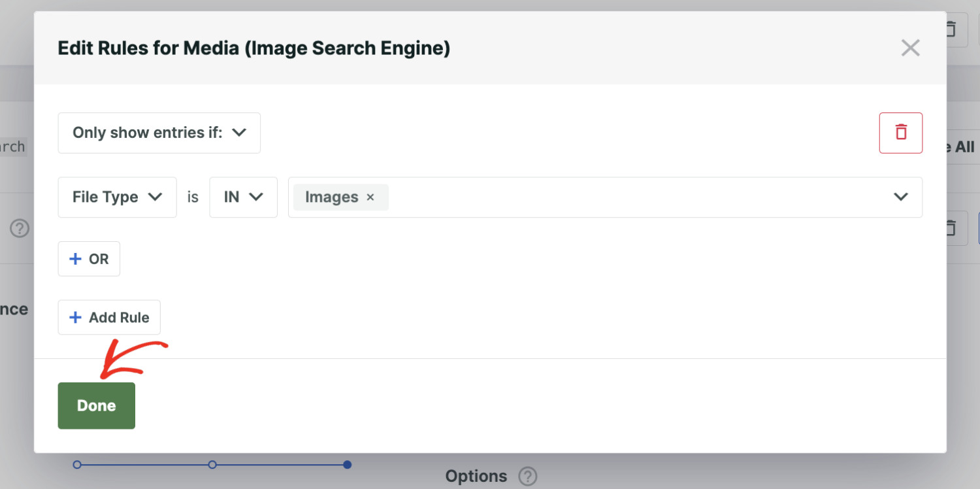This screenshot has width=980, height=489.
Task: Open the File Type dropdown
Action: 117,197
